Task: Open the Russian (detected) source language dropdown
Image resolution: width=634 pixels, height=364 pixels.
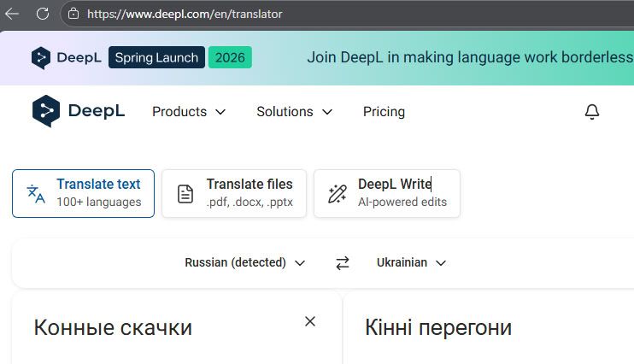Action: [x=244, y=263]
